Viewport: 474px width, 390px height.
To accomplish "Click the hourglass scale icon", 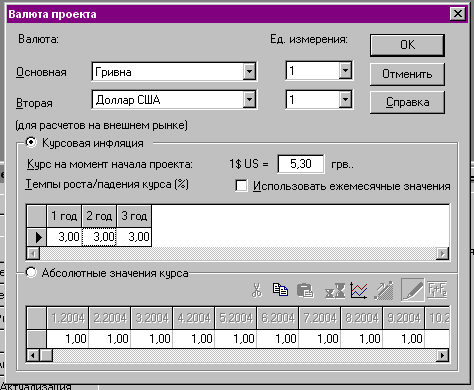I will point(335,290).
